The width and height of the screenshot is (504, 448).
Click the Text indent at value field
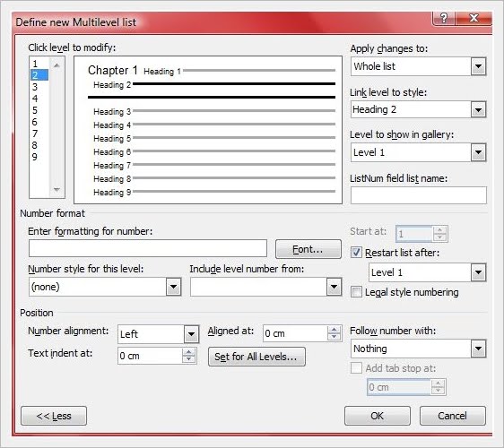(150, 356)
